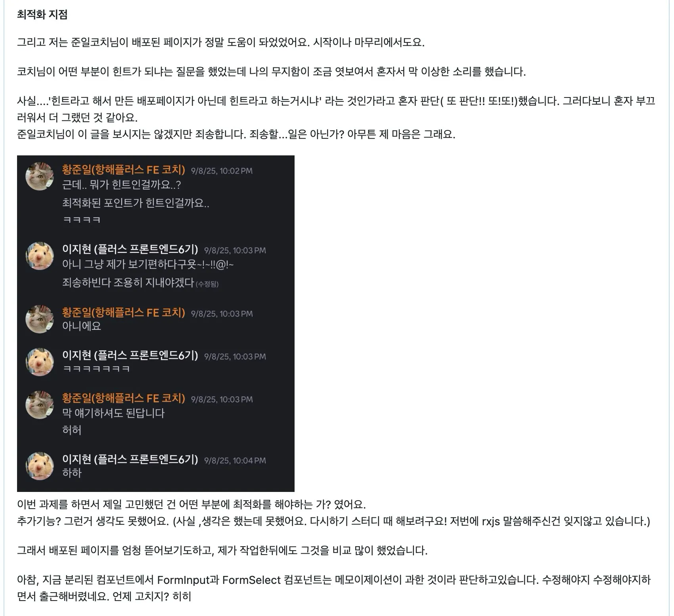
Task: Click the '허허' chat message
Action: tap(72, 430)
